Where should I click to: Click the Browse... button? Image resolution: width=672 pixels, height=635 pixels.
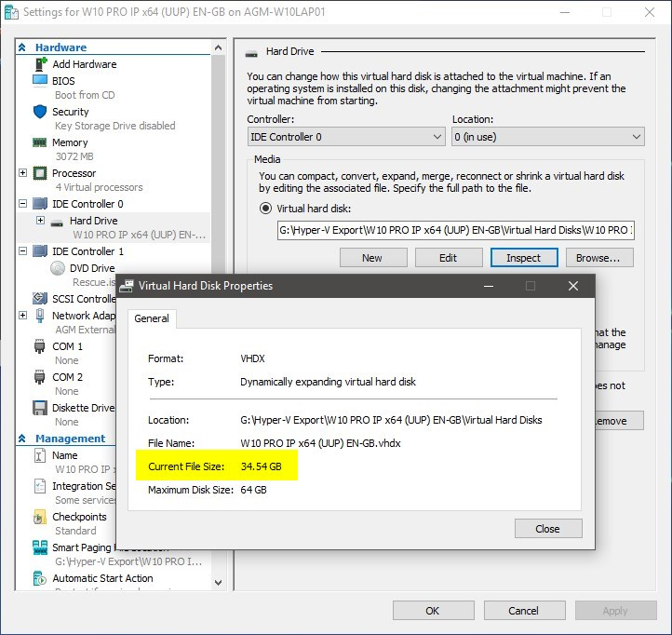pyautogui.click(x=599, y=258)
